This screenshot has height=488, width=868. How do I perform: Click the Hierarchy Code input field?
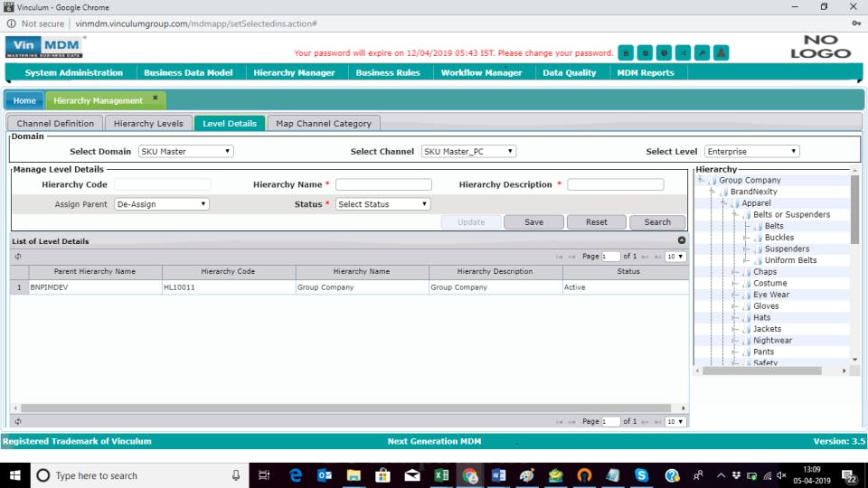click(x=162, y=184)
